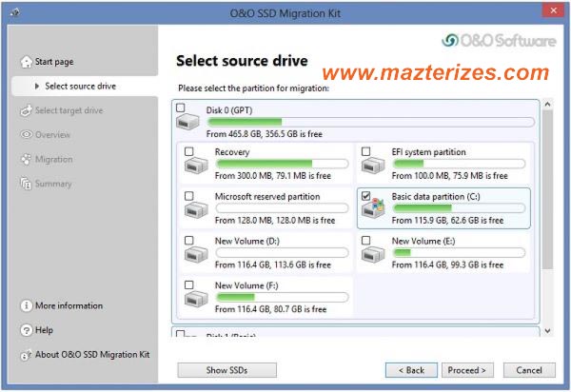Check the Disk 0 (GPT) checkbox

tap(180, 108)
